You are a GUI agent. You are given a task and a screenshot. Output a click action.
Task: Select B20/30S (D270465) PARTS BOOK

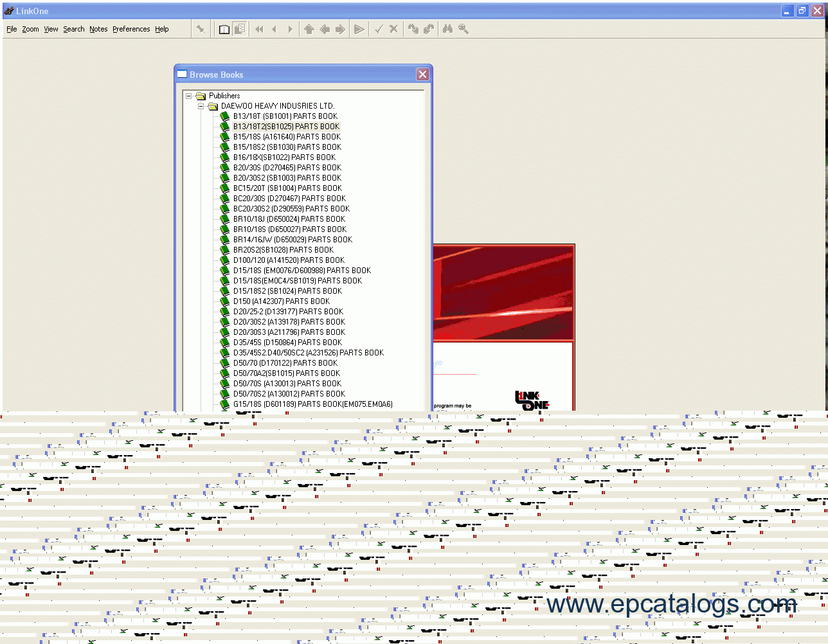click(x=287, y=168)
